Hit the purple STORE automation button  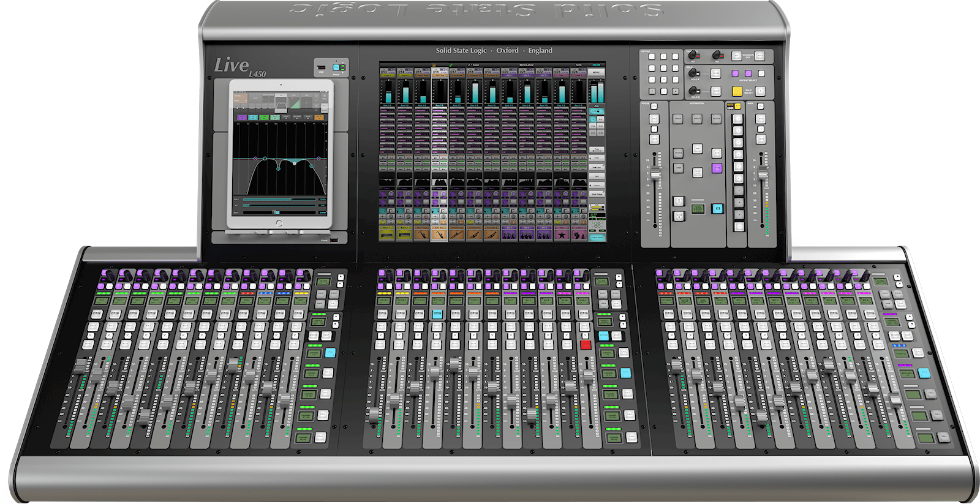tap(717, 168)
